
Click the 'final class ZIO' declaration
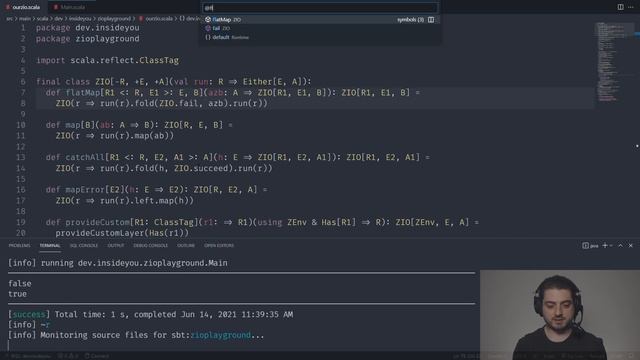(73, 82)
